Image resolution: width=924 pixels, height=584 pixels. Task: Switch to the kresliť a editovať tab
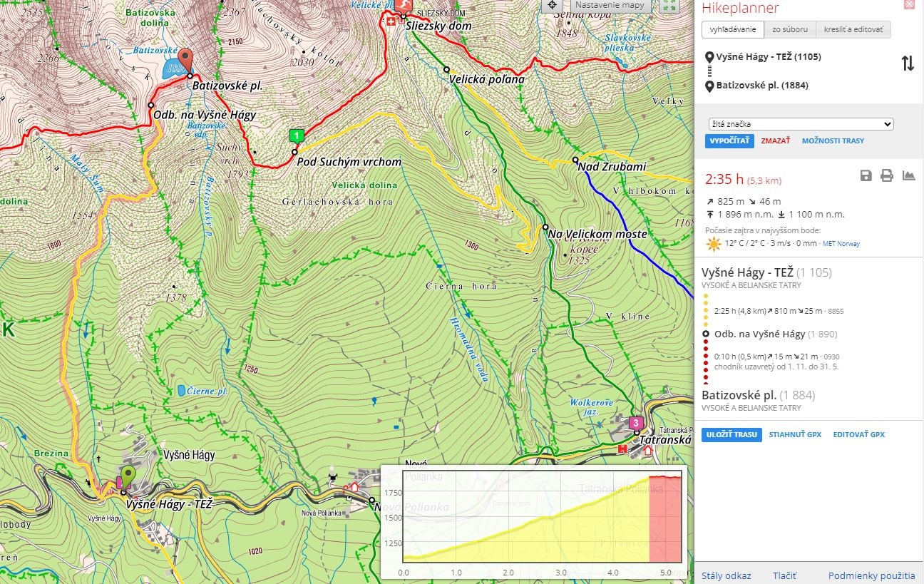click(853, 29)
